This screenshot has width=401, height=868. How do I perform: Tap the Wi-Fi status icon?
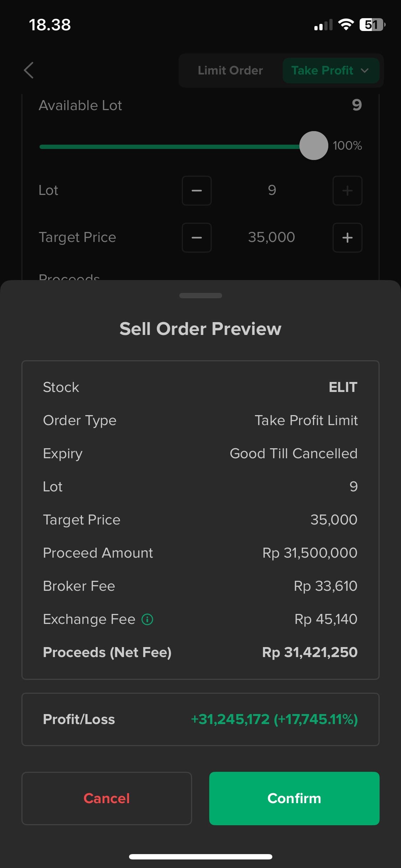click(346, 25)
